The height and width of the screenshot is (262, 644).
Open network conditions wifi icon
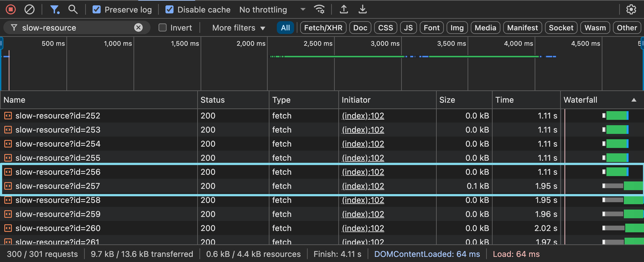coord(319,9)
